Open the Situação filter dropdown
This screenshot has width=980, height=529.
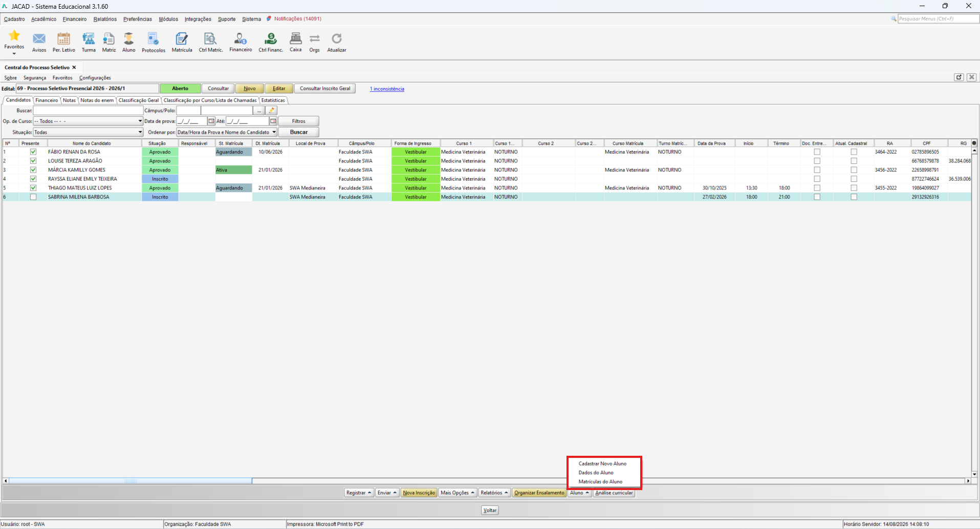88,132
